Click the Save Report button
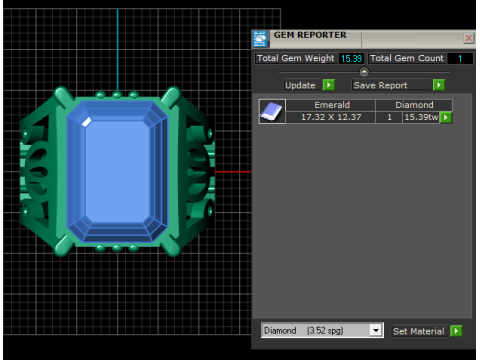 [391, 85]
